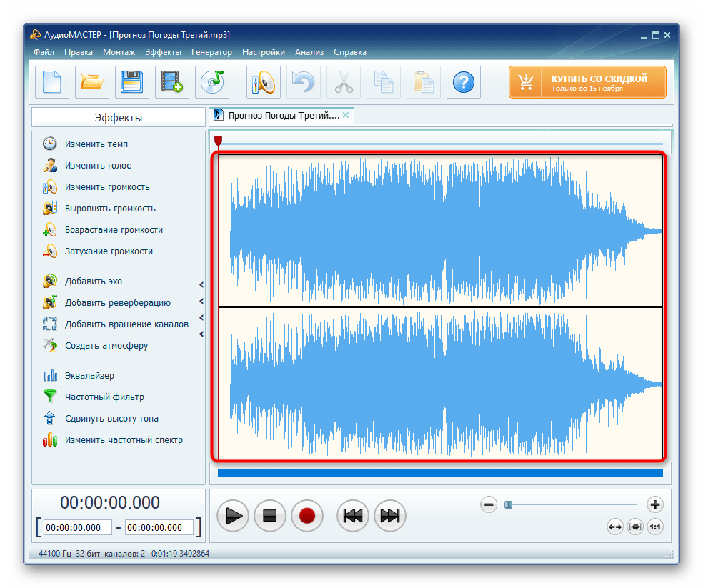Expand the Создать атмосферу presets arrow
The image size is (703, 588).
click(201, 334)
